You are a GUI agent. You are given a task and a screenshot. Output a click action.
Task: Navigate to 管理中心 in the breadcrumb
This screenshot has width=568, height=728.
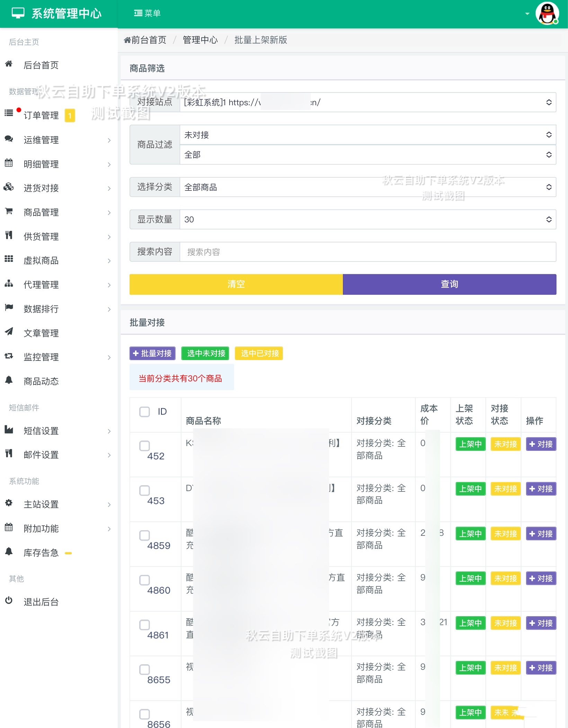200,40
